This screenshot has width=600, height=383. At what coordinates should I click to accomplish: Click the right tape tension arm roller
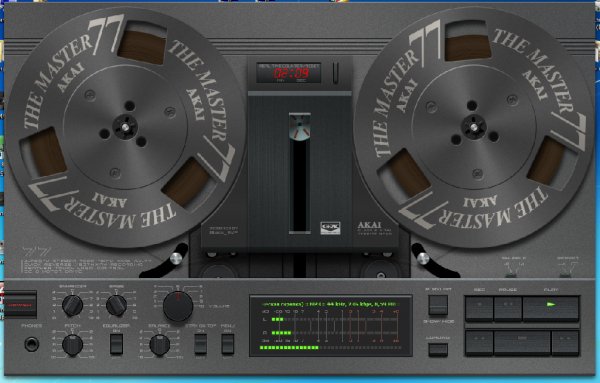tap(423, 259)
